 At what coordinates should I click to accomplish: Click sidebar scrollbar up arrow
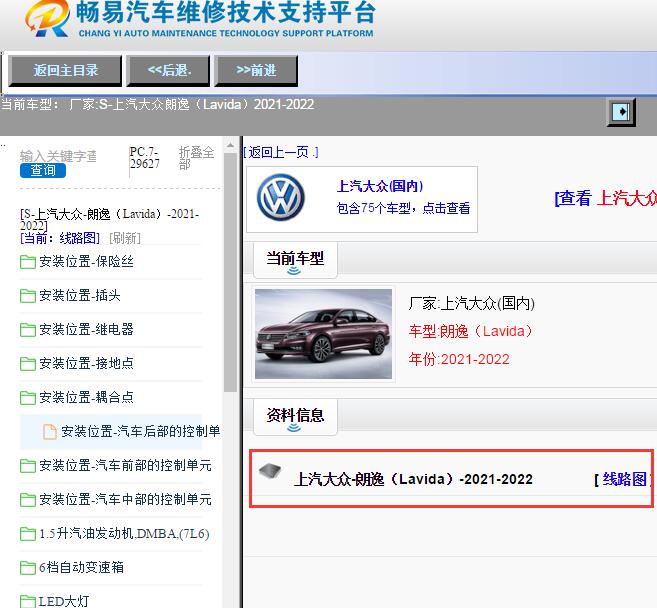point(230,146)
